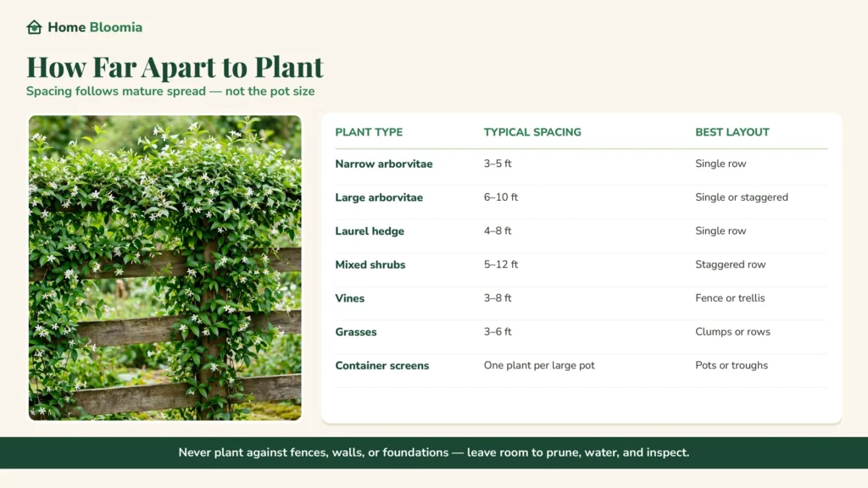The image size is (868, 488).
Task: Click the 6–10 ft spacing value
Action: coord(501,197)
